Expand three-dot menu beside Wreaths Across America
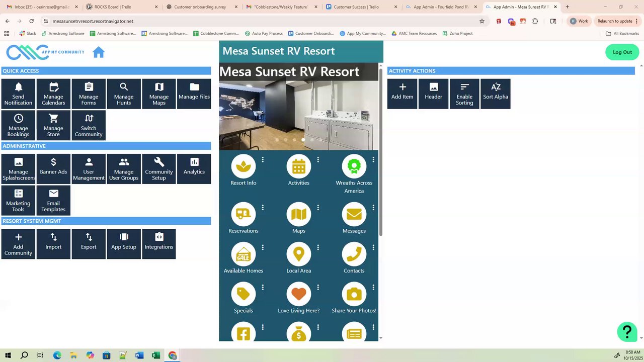644x362 pixels. coord(373,160)
